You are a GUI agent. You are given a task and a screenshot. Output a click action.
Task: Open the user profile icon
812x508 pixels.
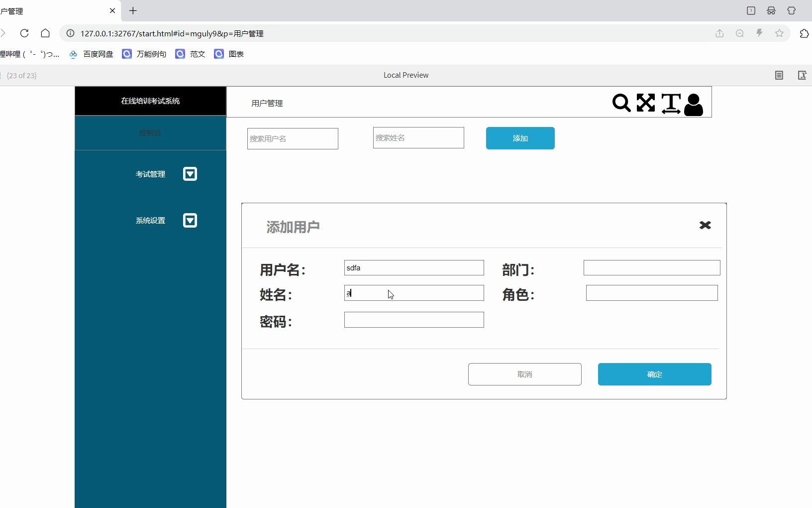(x=694, y=105)
